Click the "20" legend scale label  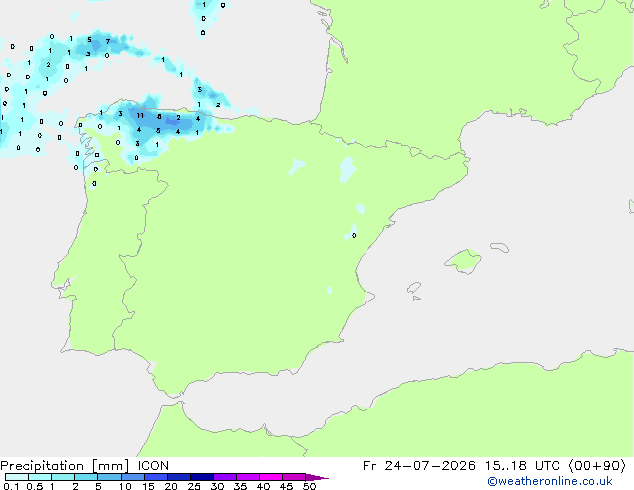pos(171,486)
